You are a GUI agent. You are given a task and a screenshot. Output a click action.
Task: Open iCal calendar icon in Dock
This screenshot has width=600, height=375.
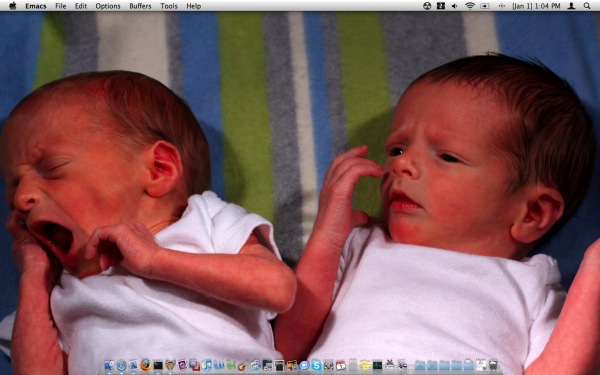tap(341, 365)
